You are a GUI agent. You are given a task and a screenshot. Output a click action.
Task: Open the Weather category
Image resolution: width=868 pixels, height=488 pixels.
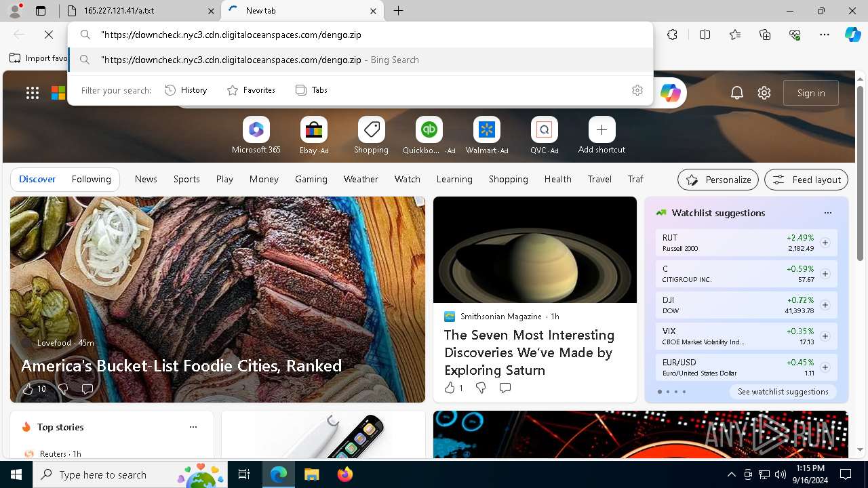click(361, 179)
